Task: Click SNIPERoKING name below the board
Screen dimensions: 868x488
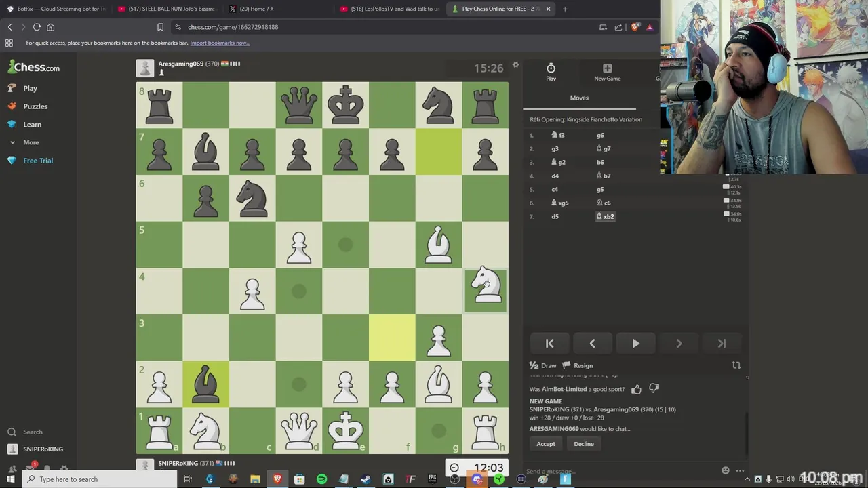Action: click(178, 463)
